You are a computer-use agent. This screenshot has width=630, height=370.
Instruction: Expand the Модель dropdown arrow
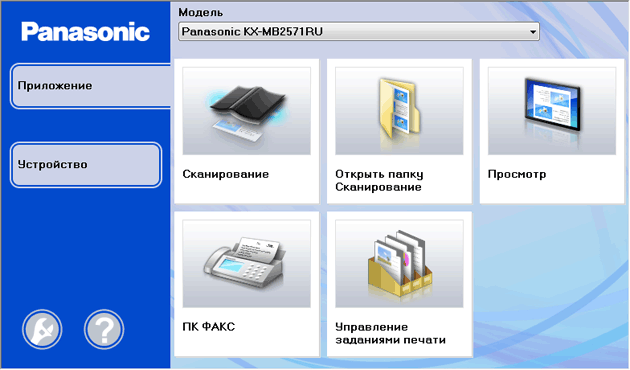[x=533, y=32]
